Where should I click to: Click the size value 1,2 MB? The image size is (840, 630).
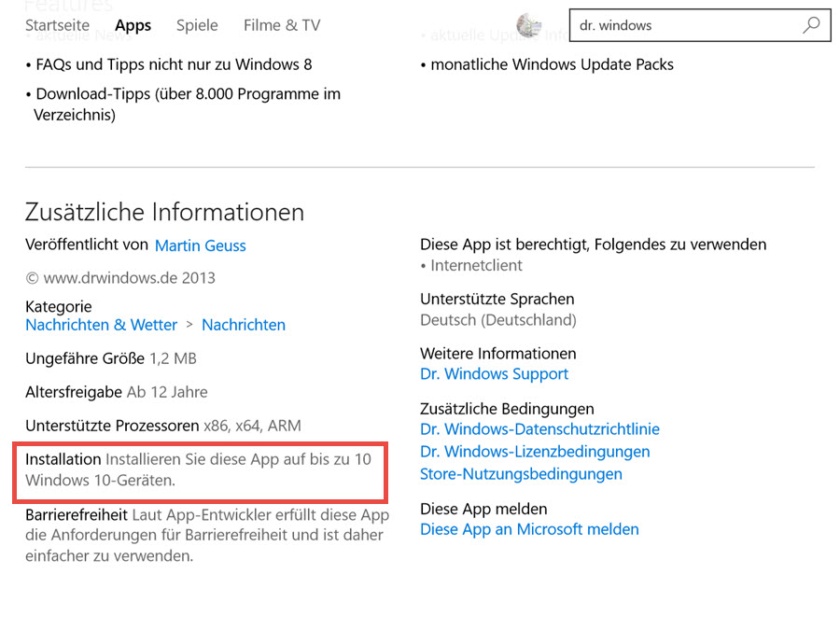[x=173, y=358]
